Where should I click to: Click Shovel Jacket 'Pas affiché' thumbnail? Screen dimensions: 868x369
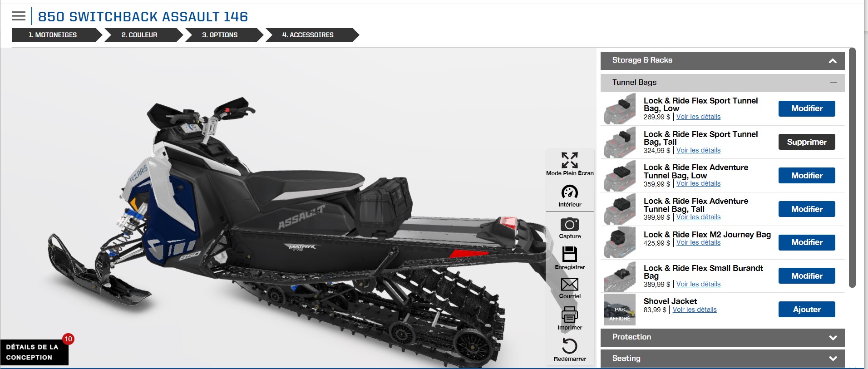pyautogui.click(x=620, y=310)
